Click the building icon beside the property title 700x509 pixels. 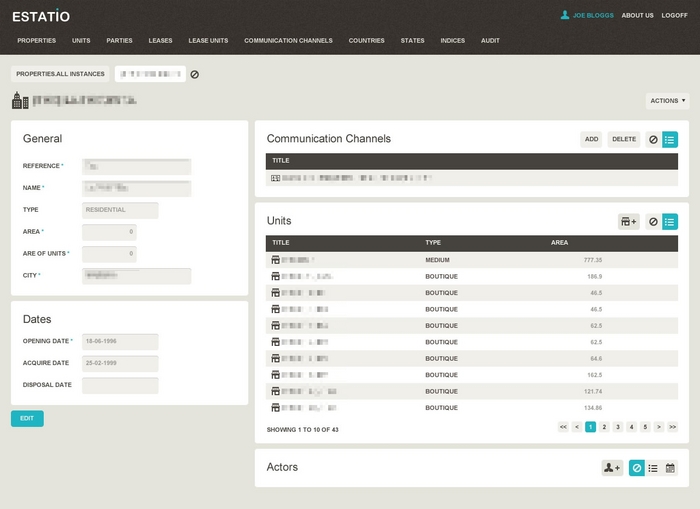pyautogui.click(x=20, y=100)
